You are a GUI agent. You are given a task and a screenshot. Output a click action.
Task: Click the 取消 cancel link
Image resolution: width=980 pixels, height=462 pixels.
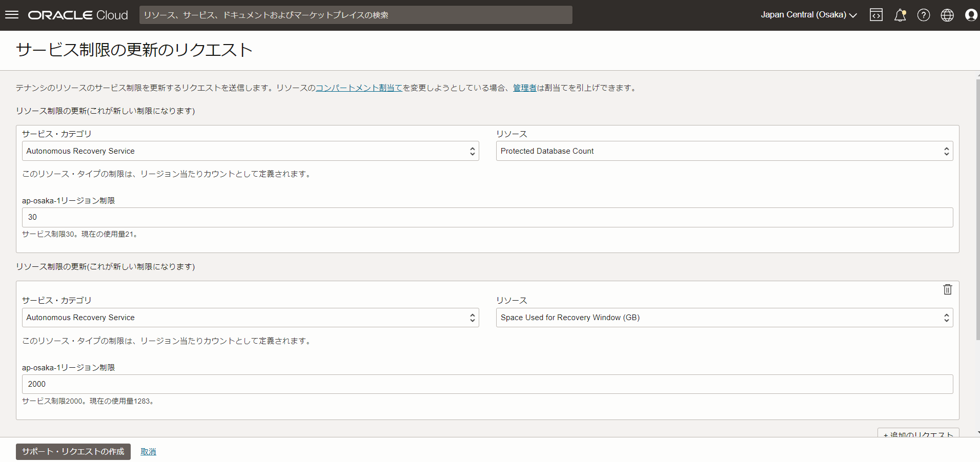pyautogui.click(x=148, y=452)
